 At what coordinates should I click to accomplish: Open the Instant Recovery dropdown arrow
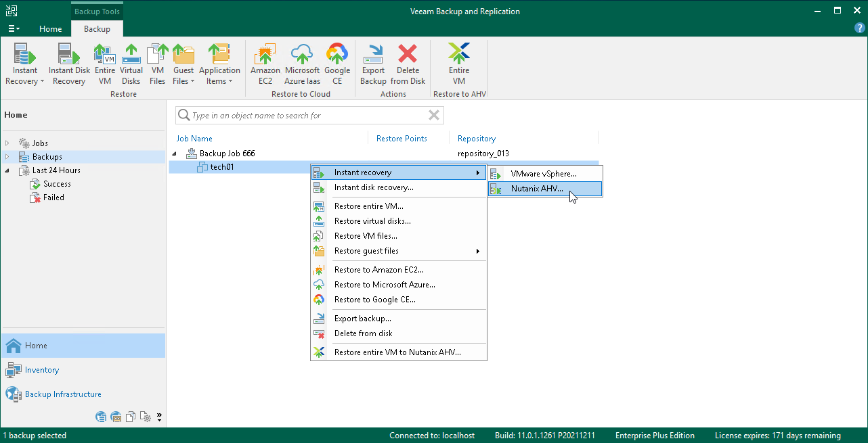click(x=42, y=82)
